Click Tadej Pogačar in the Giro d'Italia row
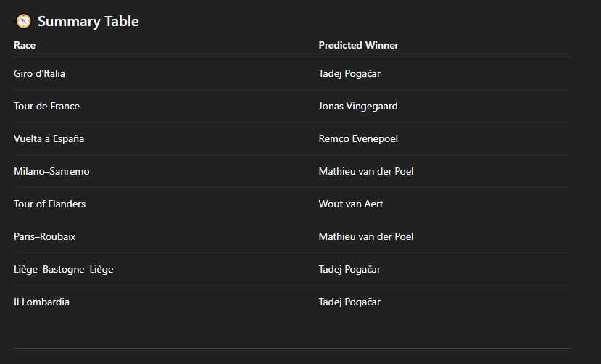 pos(349,73)
